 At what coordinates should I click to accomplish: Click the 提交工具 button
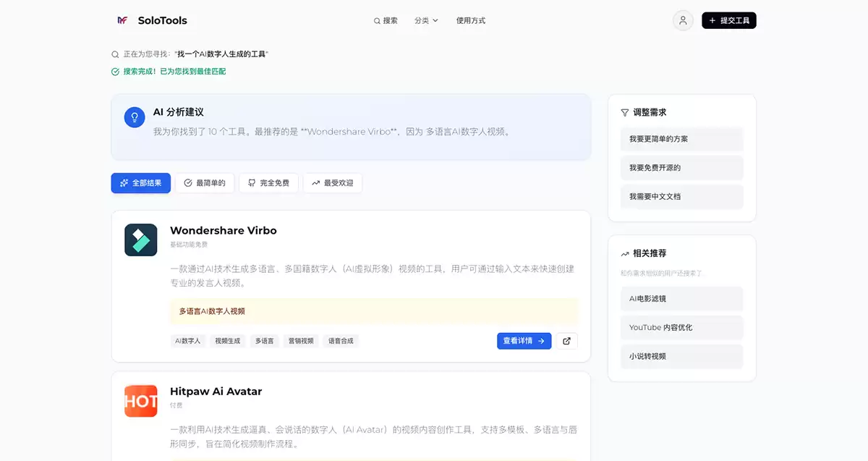tap(728, 20)
